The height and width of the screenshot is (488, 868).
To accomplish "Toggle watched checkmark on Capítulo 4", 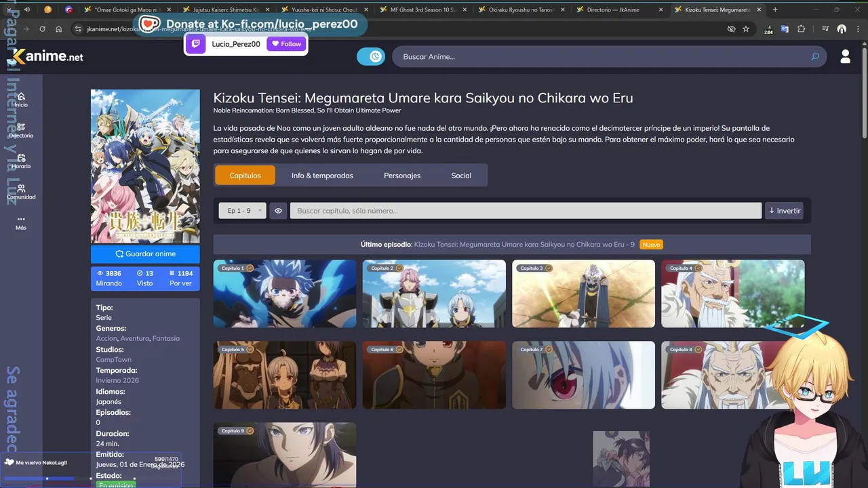I will [698, 268].
